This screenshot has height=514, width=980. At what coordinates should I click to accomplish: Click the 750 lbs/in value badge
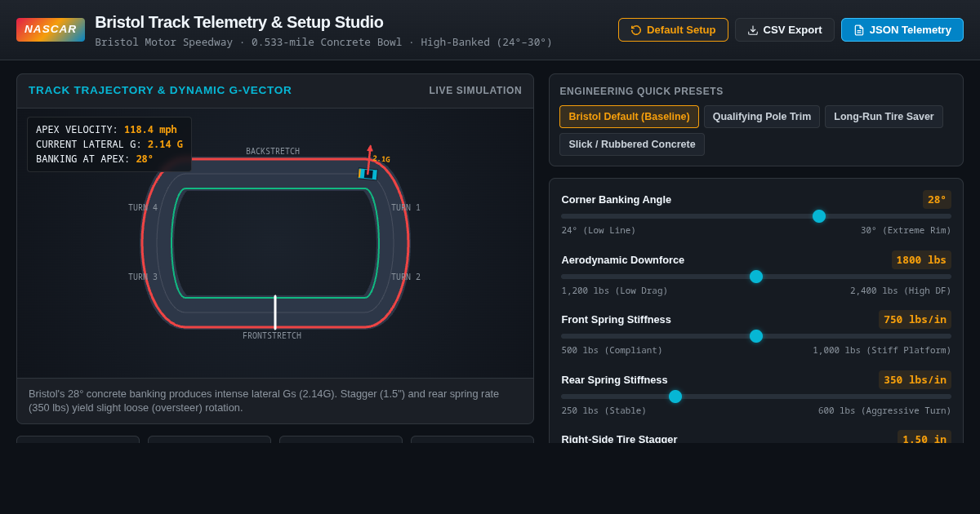915,320
